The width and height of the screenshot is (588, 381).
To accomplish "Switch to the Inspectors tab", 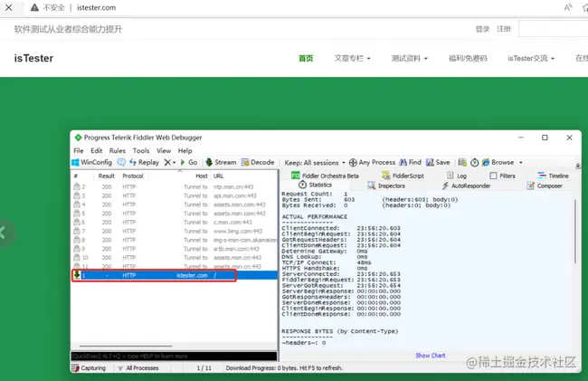I will point(386,186).
